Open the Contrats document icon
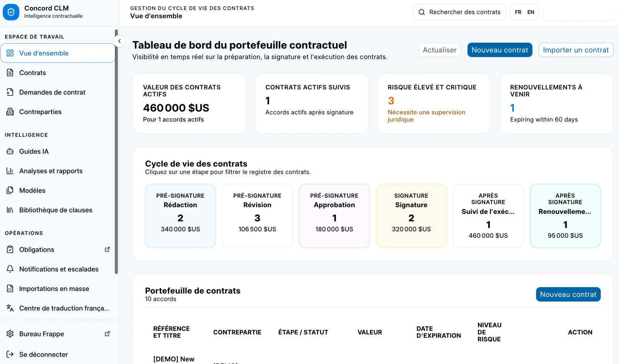619x364 pixels. pyautogui.click(x=10, y=72)
